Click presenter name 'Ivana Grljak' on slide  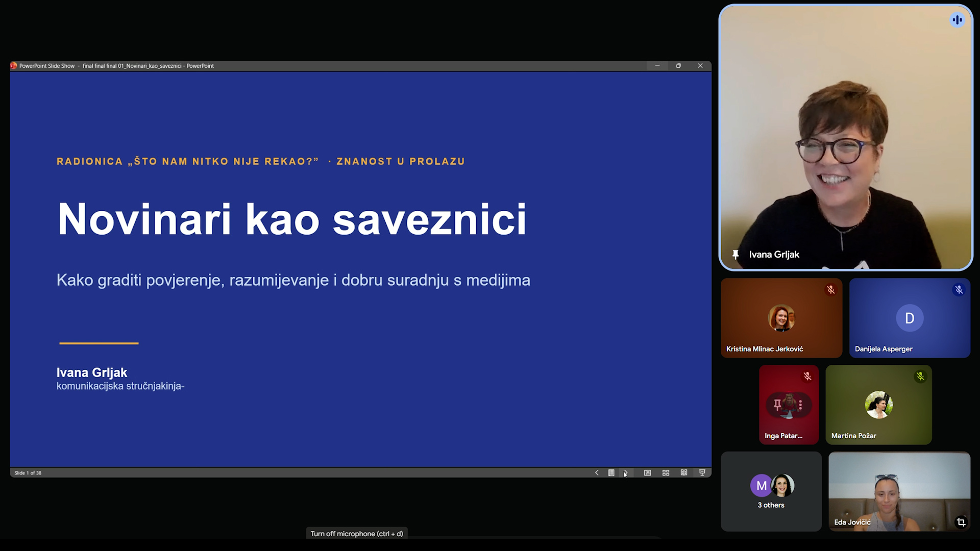tap(92, 372)
